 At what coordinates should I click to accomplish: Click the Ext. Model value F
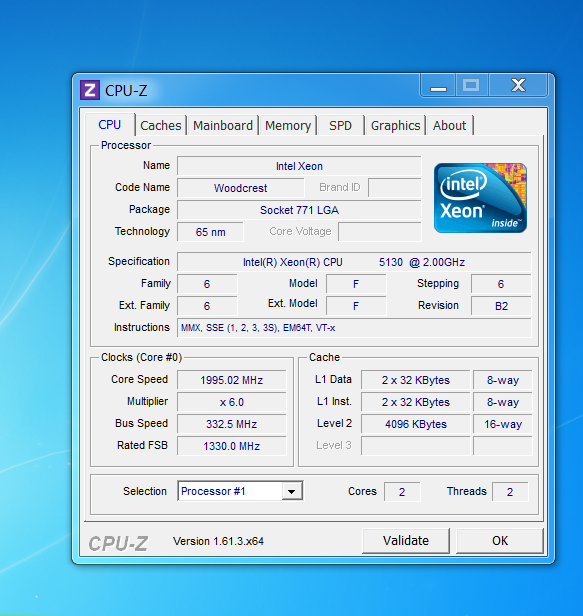[356, 306]
